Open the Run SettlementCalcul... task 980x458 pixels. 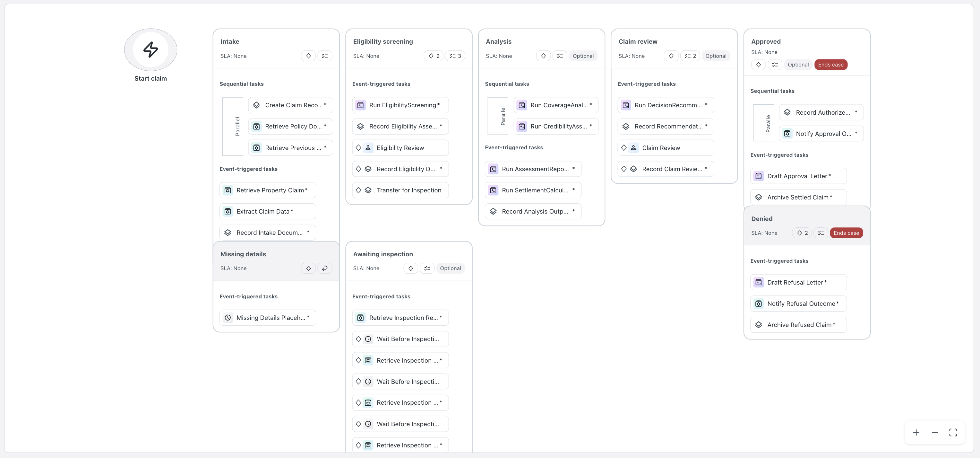pos(533,190)
